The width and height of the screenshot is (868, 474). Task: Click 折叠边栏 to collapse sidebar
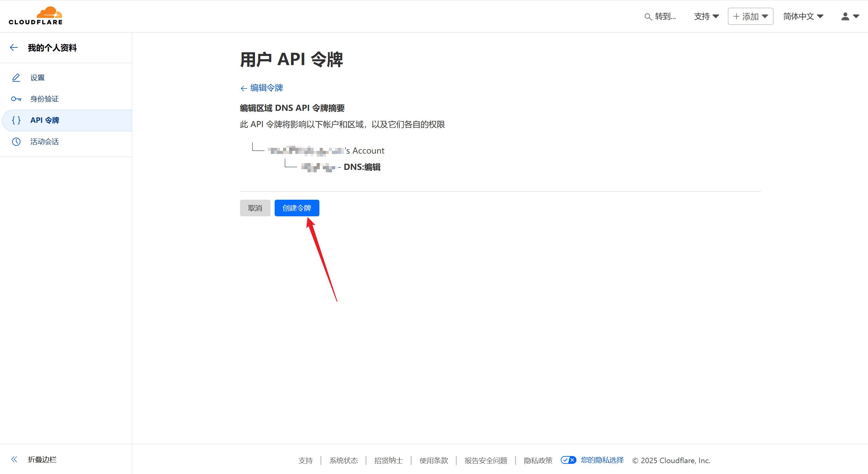tap(42, 459)
